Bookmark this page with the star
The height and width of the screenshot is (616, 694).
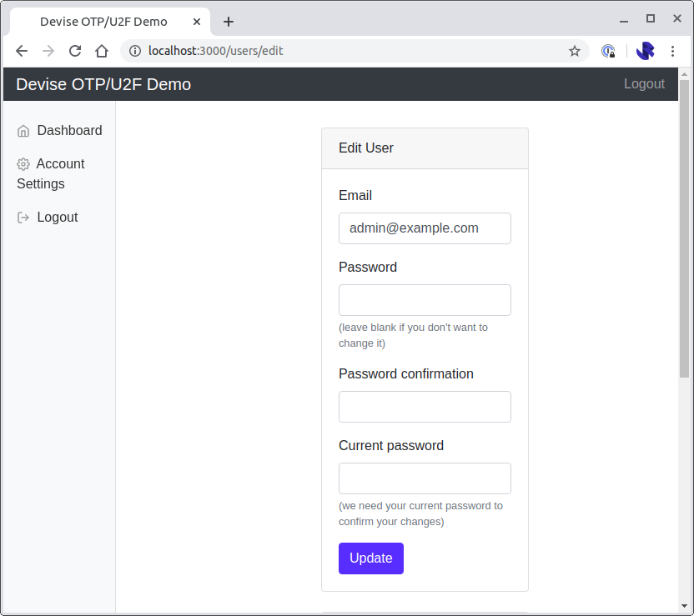[575, 51]
